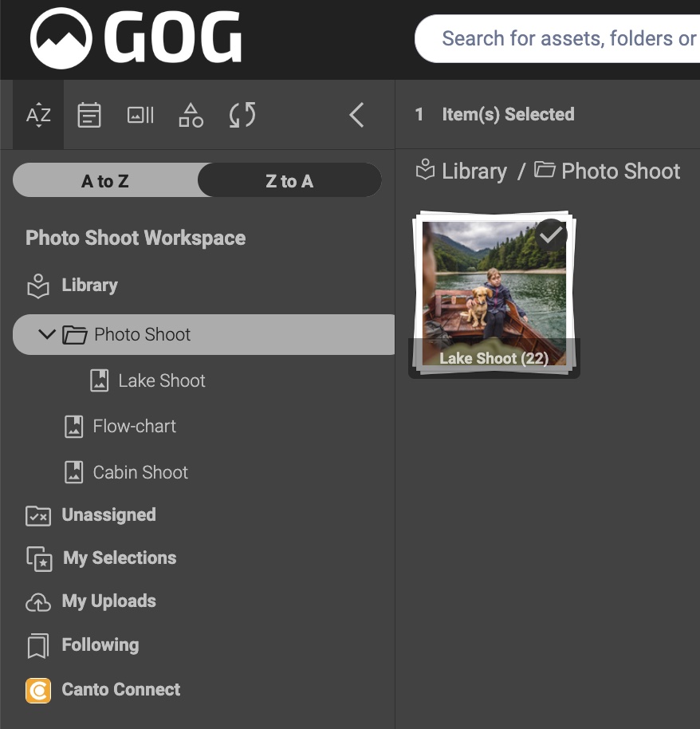Switch to the image type view tab
The image size is (700, 729).
140,115
